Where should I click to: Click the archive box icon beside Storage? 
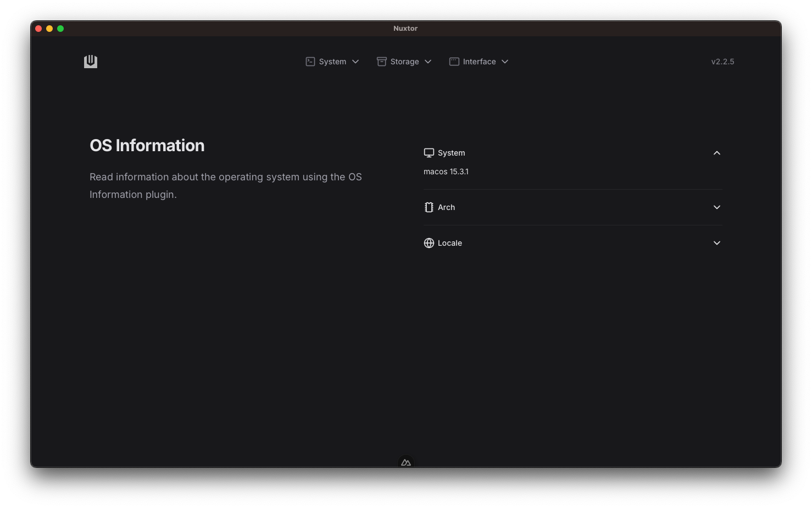[381, 62]
